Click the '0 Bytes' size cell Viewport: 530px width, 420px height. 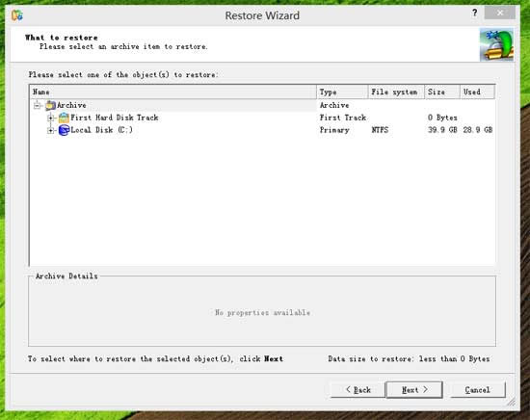tap(442, 118)
